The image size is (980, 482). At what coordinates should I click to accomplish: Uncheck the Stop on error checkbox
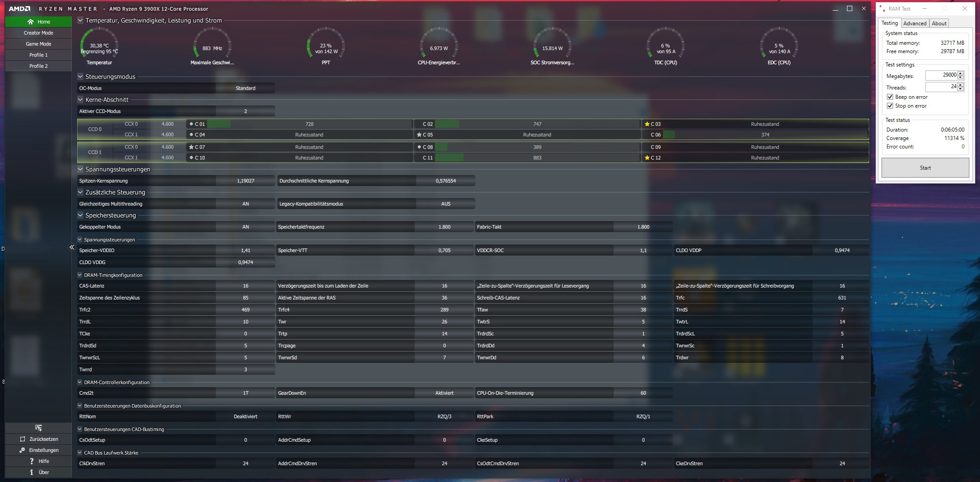(x=890, y=106)
